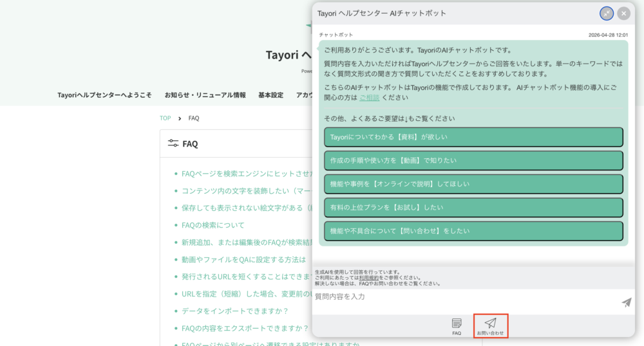Open 'FAQの検索について' article link
The height and width of the screenshot is (346, 644).
click(x=213, y=225)
